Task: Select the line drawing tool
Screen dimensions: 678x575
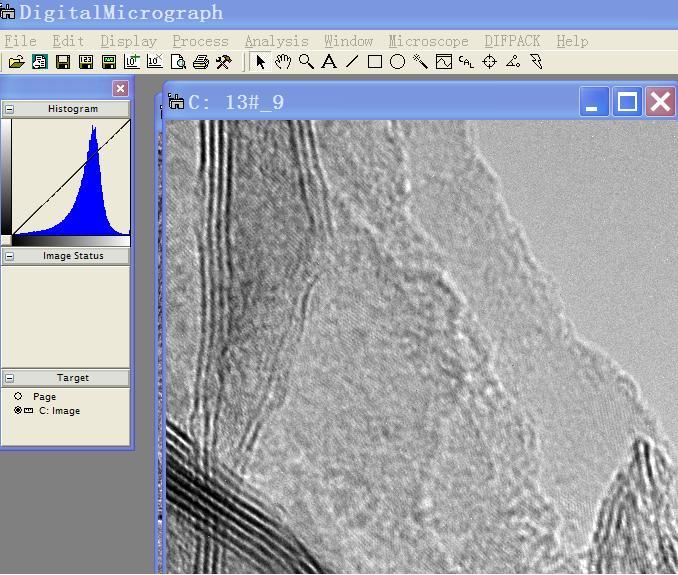Action: point(351,62)
